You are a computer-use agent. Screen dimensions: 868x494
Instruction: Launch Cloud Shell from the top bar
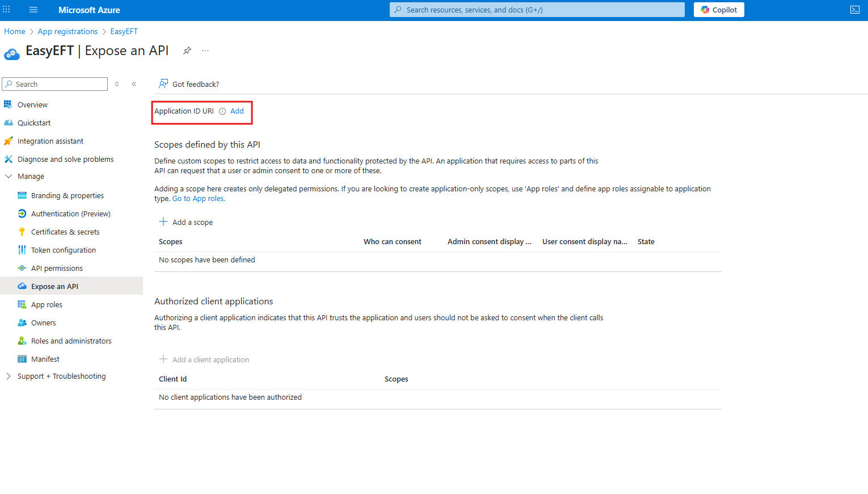[x=854, y=10]
